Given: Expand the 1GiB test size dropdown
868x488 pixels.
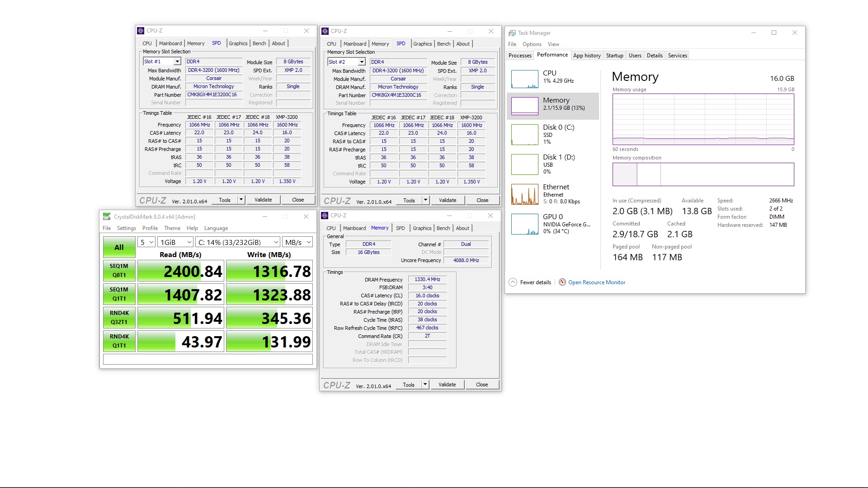Looking at the screenshot, I should point(175,243).
